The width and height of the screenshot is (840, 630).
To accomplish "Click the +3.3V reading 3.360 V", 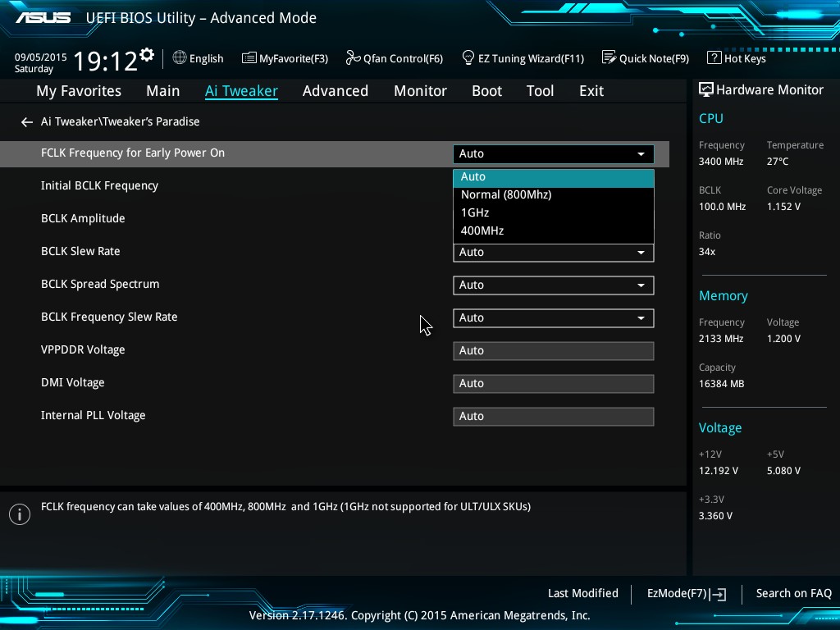I will pyautogui.click(x=715, y=516).
